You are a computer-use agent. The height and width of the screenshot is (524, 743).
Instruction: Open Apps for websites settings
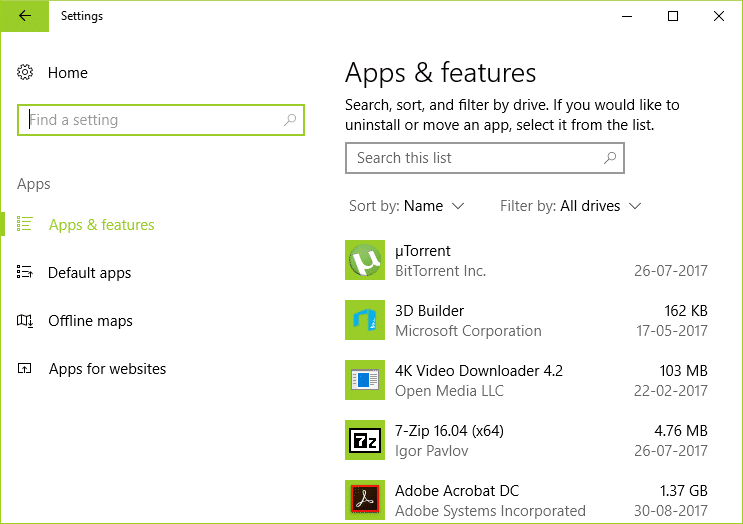pyautogui.click(x=107, y=369)
